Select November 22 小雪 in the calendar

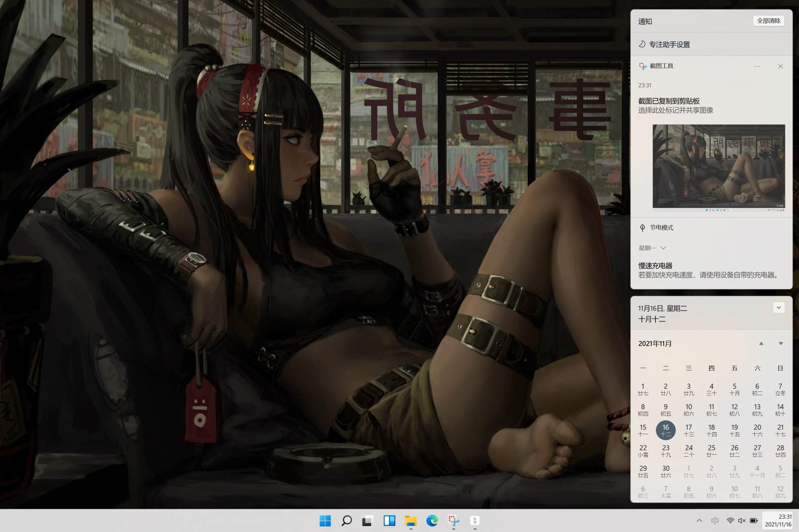point(643,450)
